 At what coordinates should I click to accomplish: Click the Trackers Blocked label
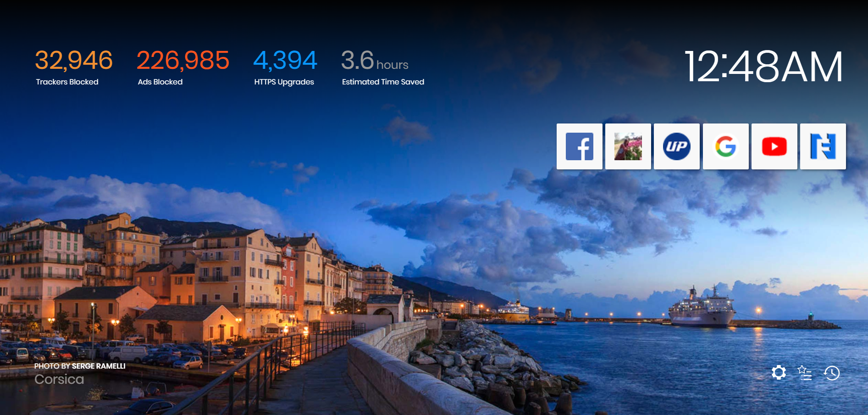67,82
